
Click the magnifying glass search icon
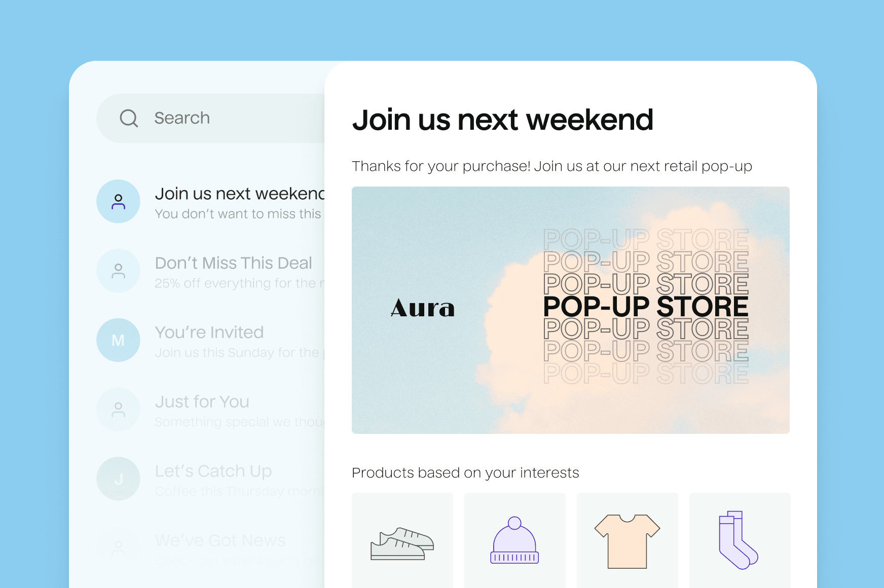pyautogui.click(x=130, y=118)
